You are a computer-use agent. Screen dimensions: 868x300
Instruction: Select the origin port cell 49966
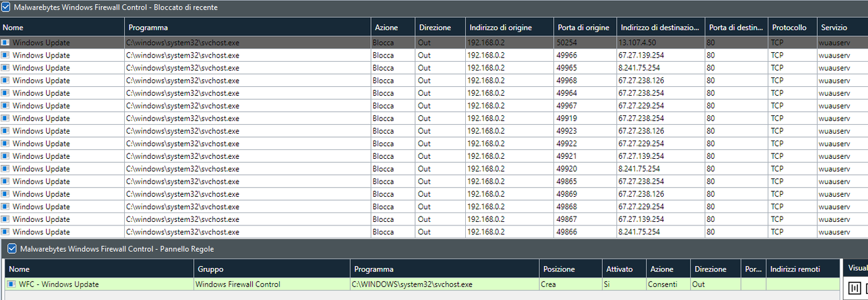click(585, 55)
